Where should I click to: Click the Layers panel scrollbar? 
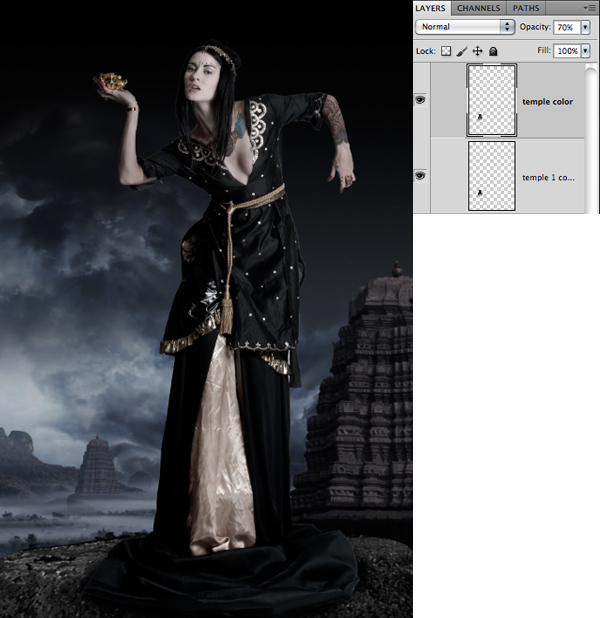591,138
